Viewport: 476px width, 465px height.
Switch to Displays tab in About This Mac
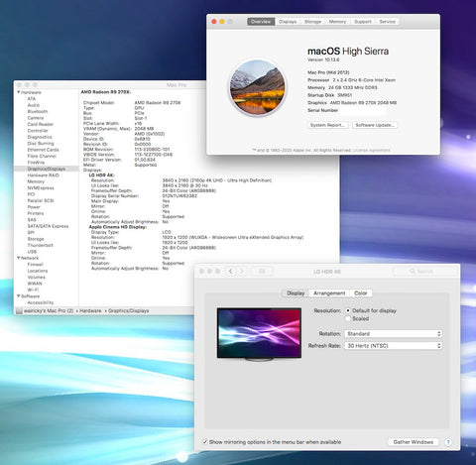288,22
